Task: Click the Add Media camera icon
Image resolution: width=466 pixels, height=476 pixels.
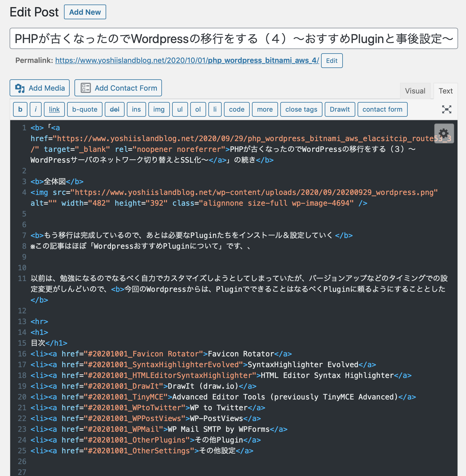Action: [x=20, y=88]
